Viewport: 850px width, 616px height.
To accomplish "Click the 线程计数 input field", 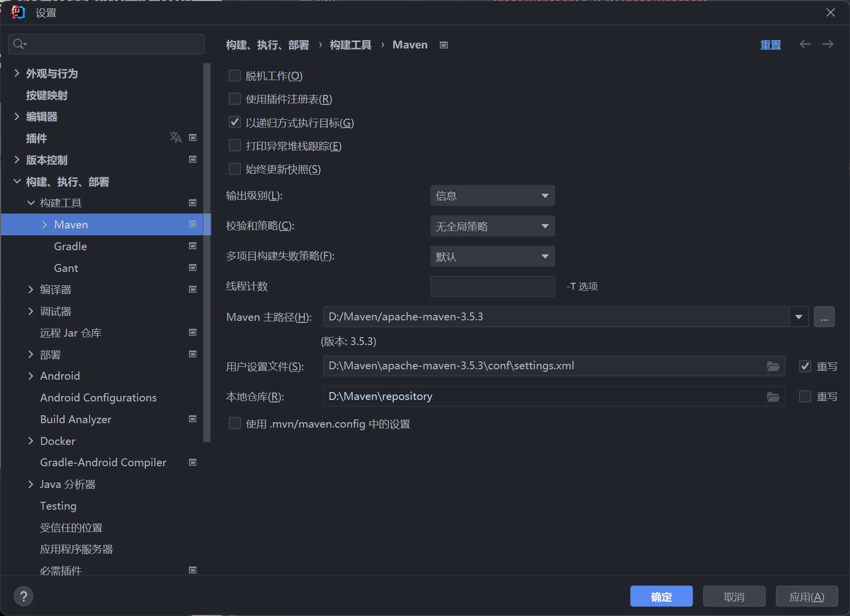I will point(492,286).
